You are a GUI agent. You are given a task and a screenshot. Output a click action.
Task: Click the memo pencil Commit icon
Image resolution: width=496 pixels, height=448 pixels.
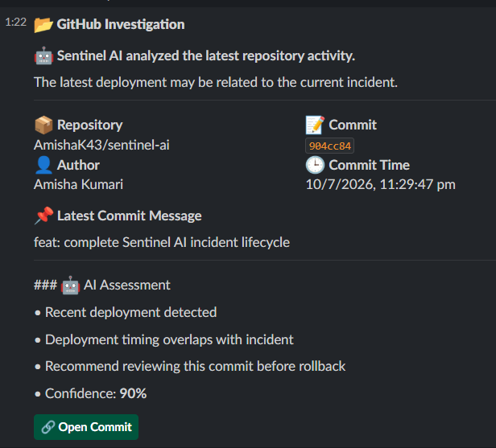315,125
